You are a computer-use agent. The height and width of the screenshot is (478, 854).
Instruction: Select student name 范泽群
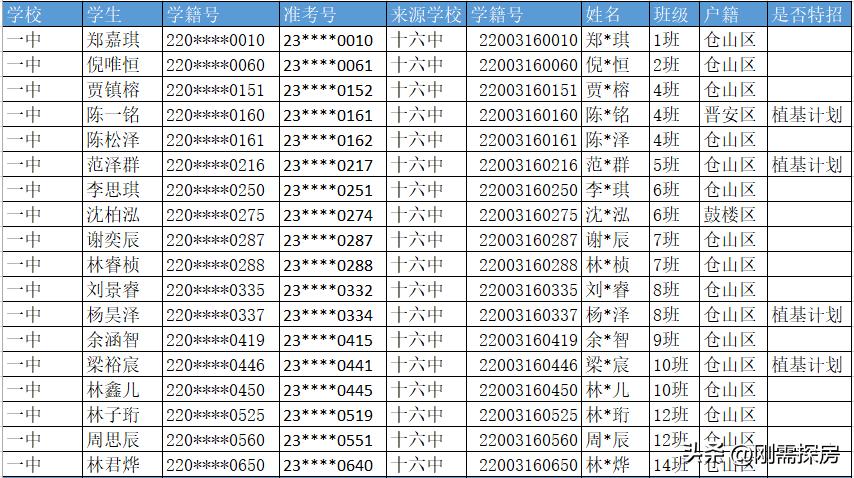(113, 164)
